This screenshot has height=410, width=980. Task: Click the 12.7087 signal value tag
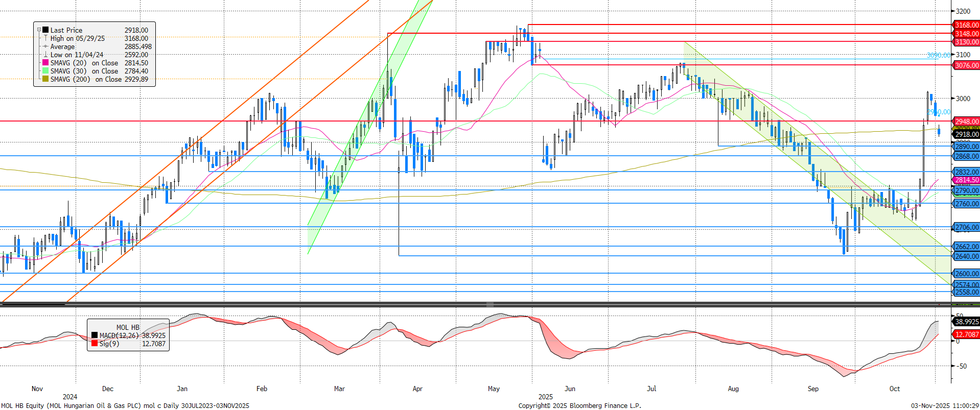tap(966, 334)
